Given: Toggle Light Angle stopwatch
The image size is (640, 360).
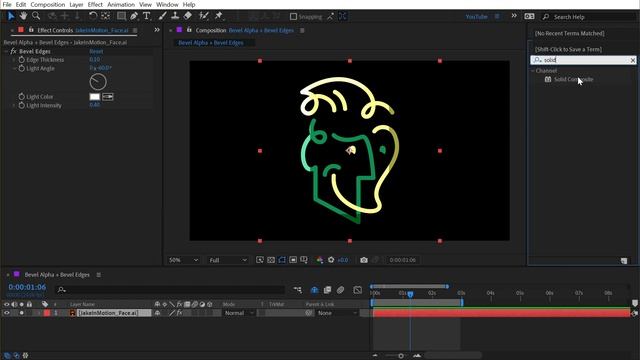Looking at the screenshot, I should [x=22, y=68].
